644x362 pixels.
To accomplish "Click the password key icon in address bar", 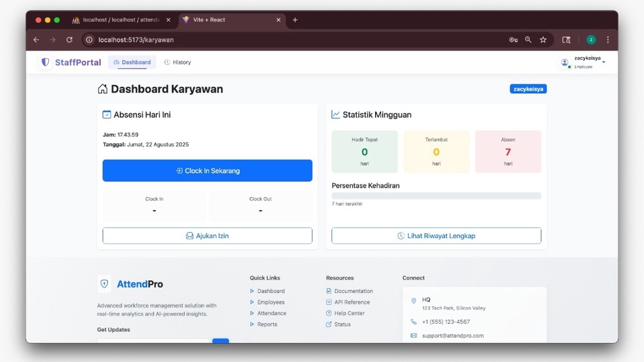I will 513,40.
